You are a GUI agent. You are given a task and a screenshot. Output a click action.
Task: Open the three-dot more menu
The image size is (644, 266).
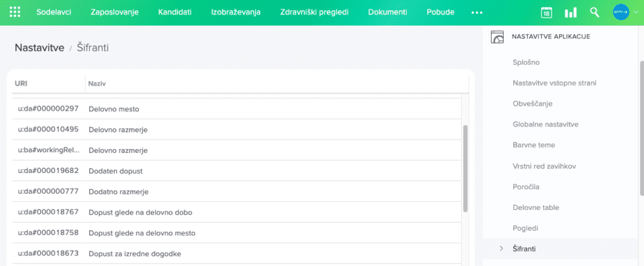tap(477, 13)
